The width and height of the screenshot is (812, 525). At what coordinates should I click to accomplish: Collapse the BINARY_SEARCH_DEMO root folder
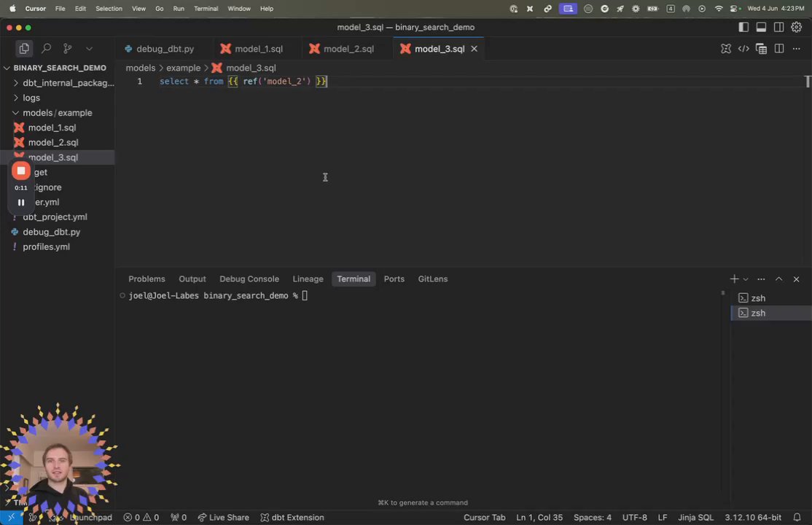click(x=57, y=68)
